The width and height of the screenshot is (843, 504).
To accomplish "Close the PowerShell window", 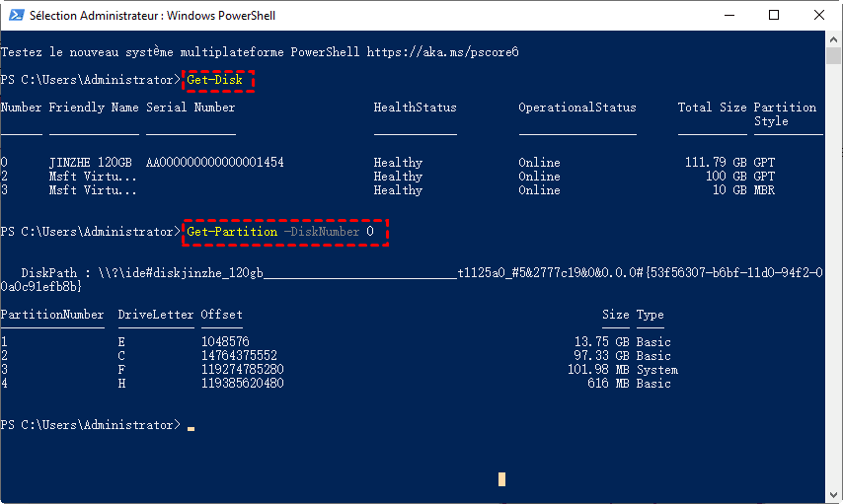I will (x=819, y=16).
